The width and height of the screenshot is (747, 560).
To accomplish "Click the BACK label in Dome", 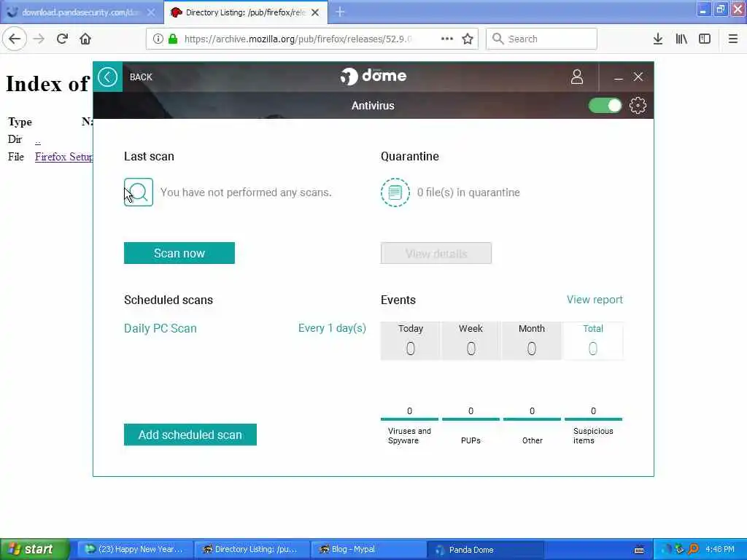I will pos(141,77).
